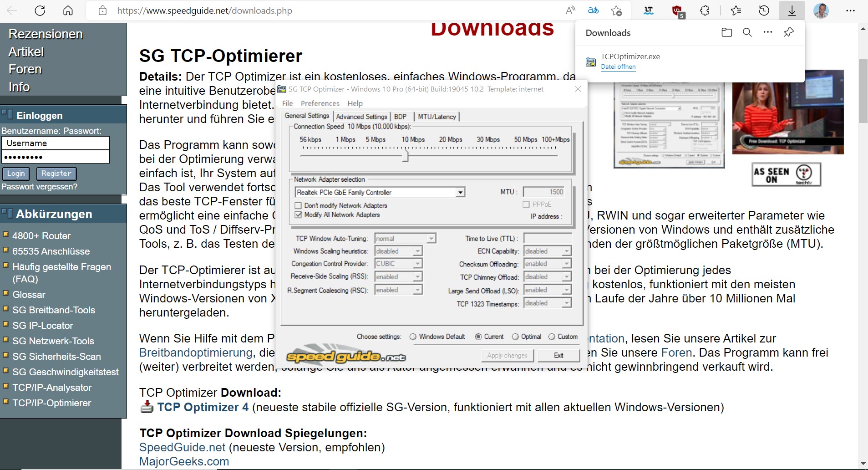This screenshot has height=470, width=868.
Task: Select the Windows Default settings radio
Action: pos(413,337)
